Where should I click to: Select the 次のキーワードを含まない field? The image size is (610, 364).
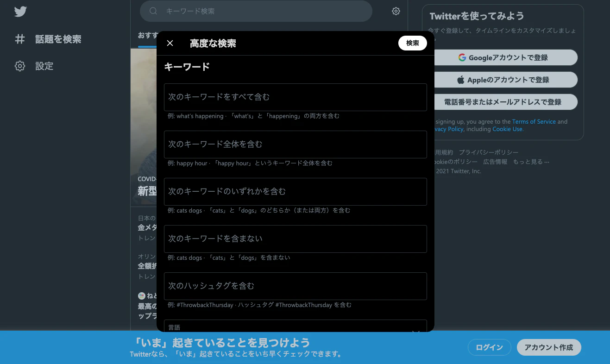[x=296, y=239]
